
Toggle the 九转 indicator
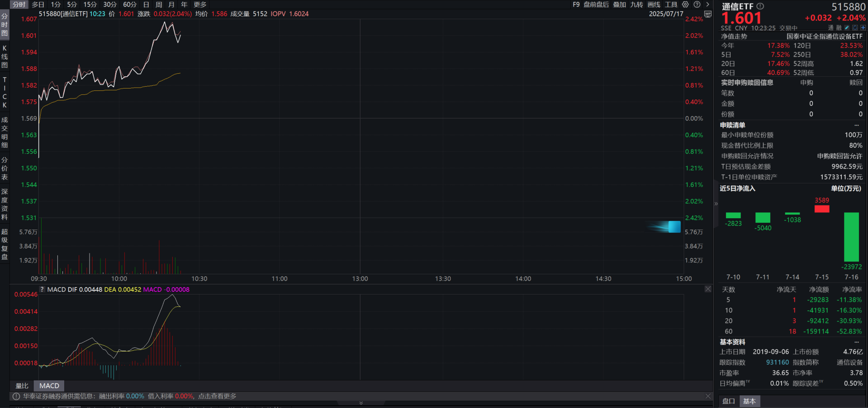[636, 5]
